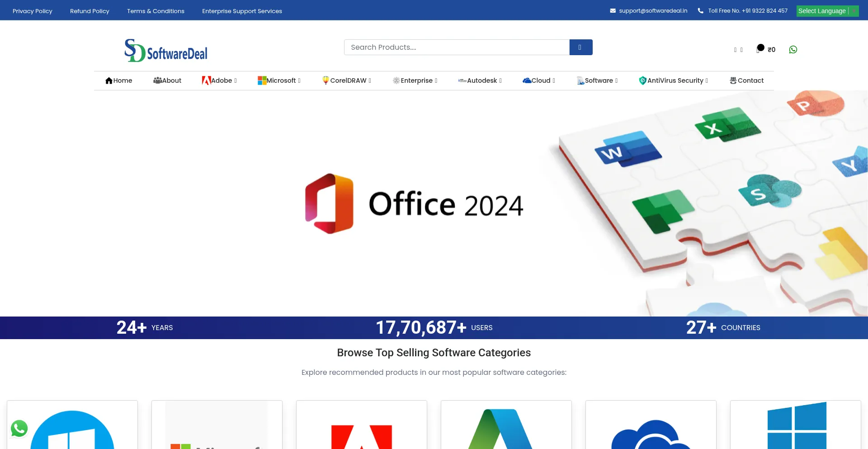Expand the Autodesk dropdown arrow

coord(500,80)
